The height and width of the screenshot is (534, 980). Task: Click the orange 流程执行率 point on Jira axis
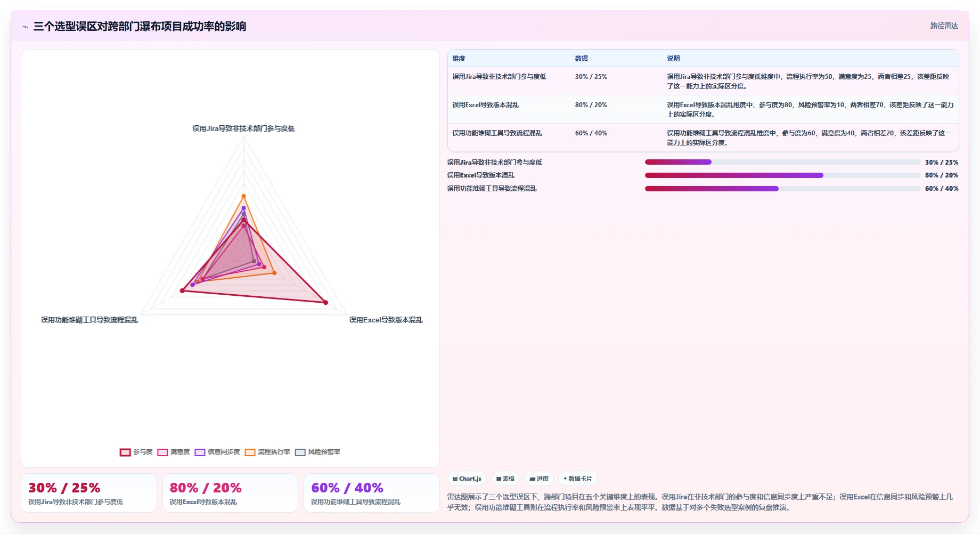click(243, 196)
